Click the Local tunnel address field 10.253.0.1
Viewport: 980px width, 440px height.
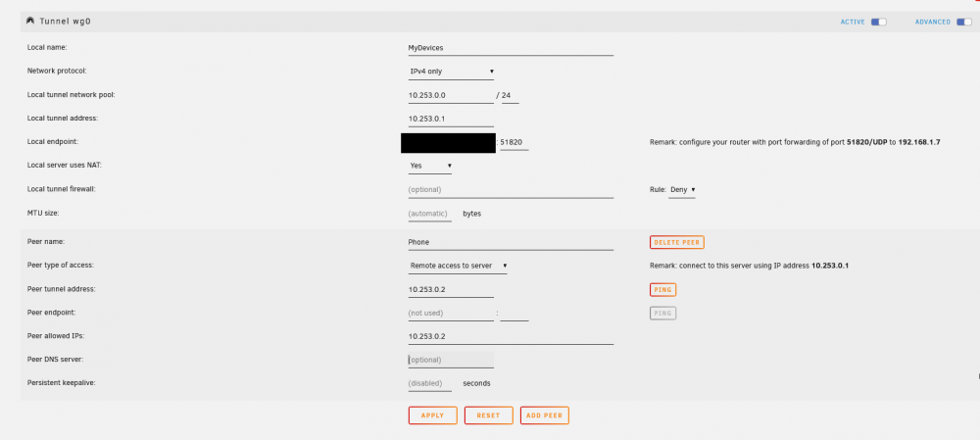[x=451, y=119]
